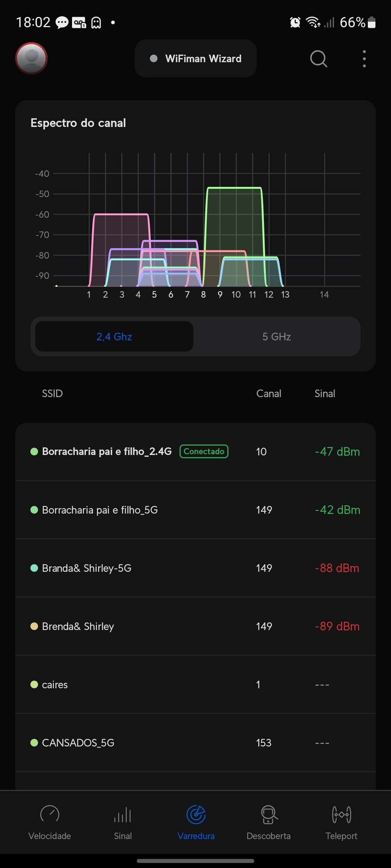This screenshot has height=868, width=391.
Task: Open the user profile avatar
Action: click(31, 58)
